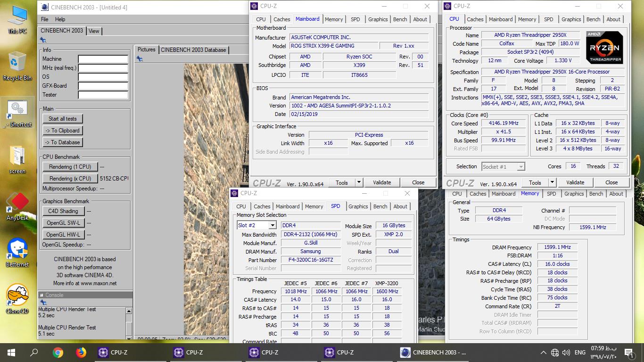Run the OpenGL HW-L test

pos(63,235)
